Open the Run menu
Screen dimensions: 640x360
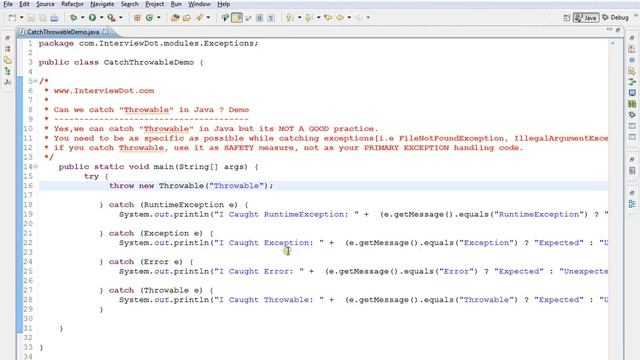[176, 4]
